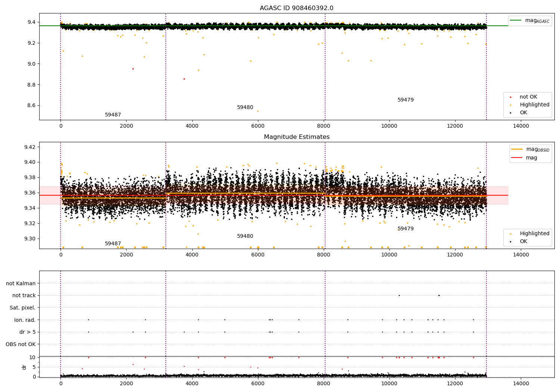Click the 59480 label in the top plot
The width and height of the screenshot is (560, 392).
[x=245, y=108]
